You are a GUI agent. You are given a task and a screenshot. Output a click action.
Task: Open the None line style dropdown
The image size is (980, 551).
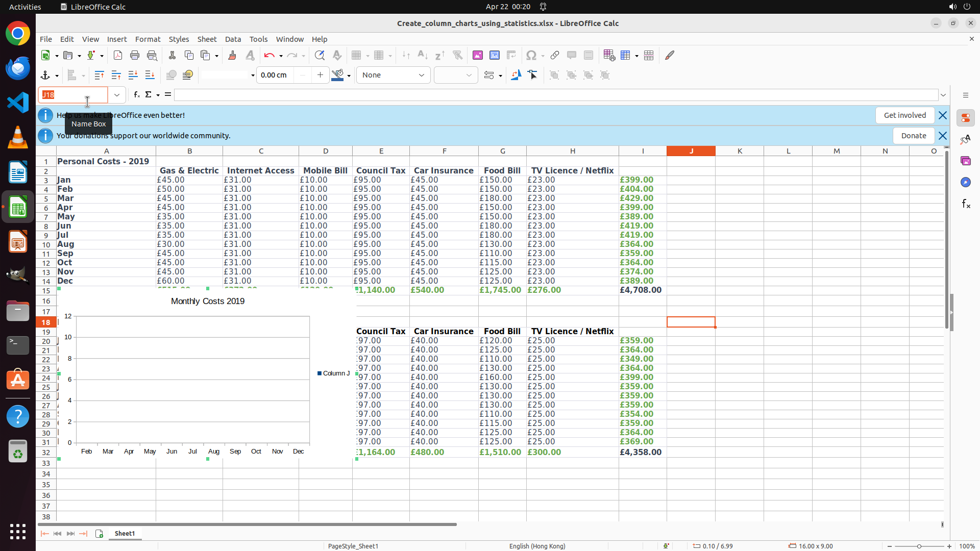tap(393, 75)
